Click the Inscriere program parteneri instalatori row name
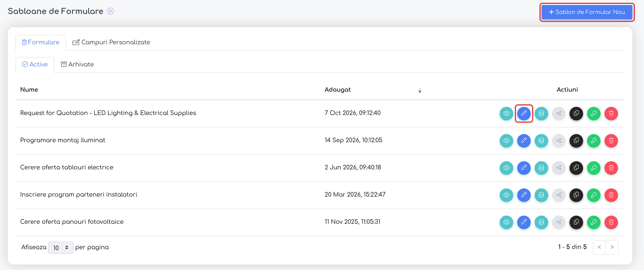The image size is (644, 270). (79, 195)
